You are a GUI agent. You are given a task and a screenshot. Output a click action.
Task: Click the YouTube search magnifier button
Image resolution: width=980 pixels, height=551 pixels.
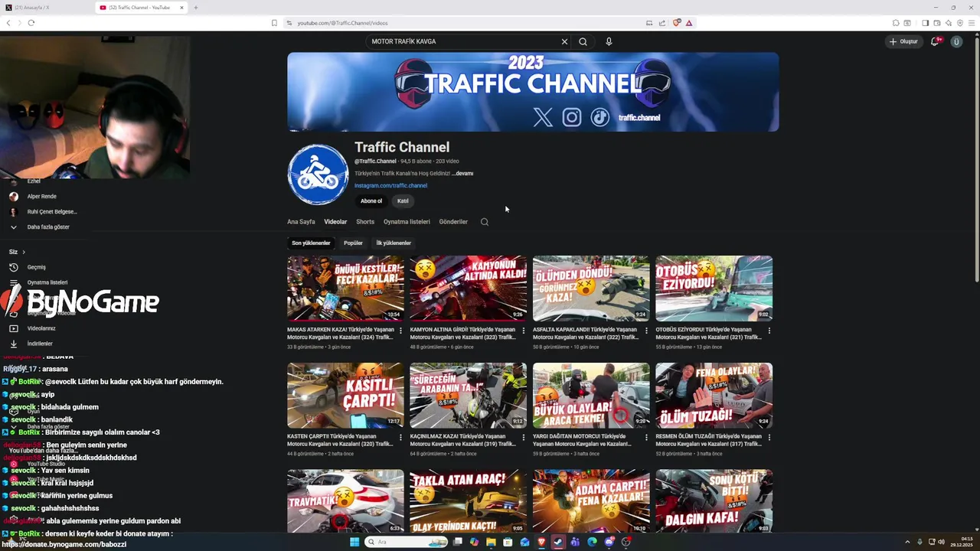tap(583, 41)
